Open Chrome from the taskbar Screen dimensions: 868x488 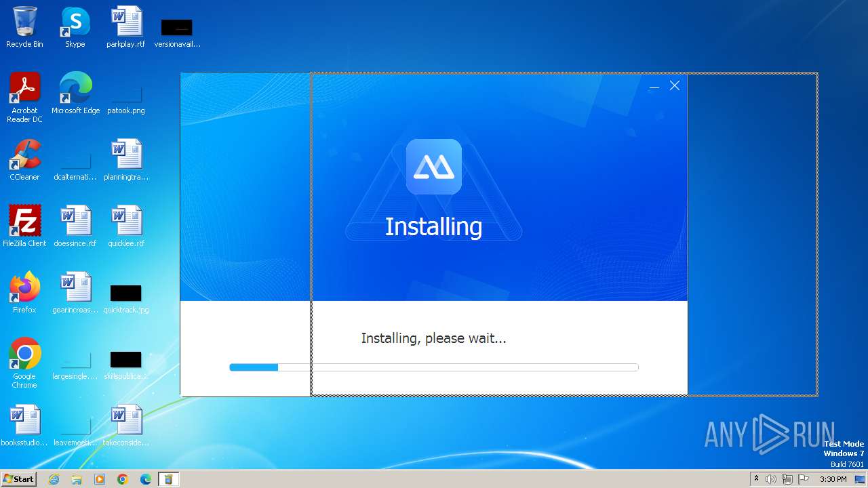(123, 479)
